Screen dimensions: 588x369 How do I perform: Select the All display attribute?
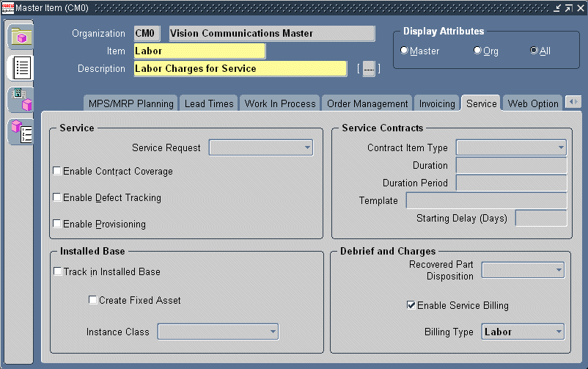pyautogui.click(x=534, y=51)
